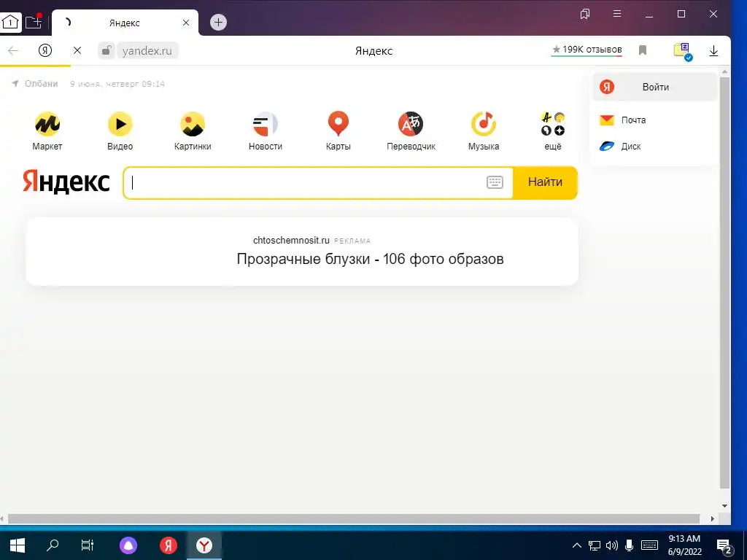Image resolution: width=747 pixels, height=560 pixels.
Task: Open a new tab with plus button
Action: click(218, 22)
